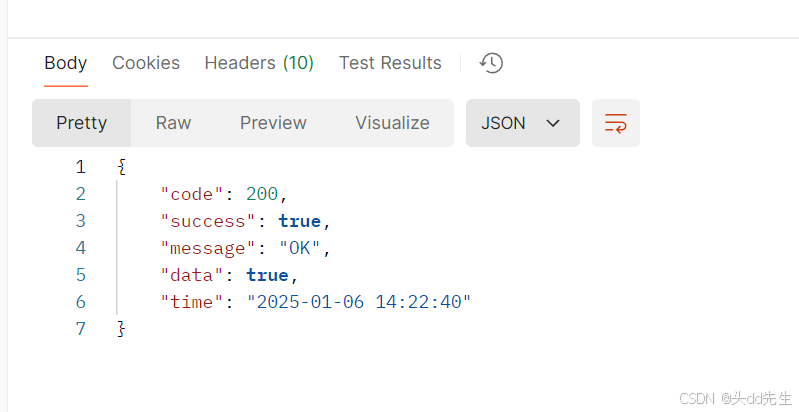Image resolution: width=799 pixels, height=412 pixels.
Task: Toggle the line wrap icon button
Action: 616,123
